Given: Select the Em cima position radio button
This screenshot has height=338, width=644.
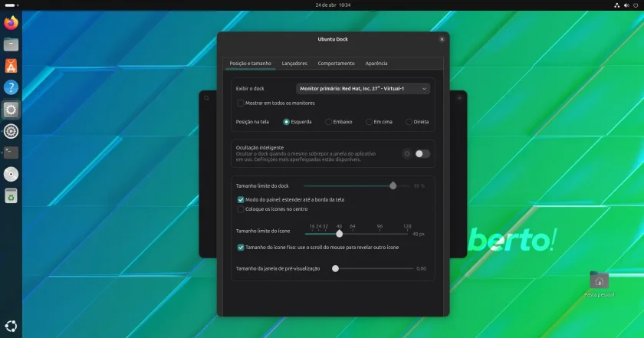Looking at the screenshot, I should [370, 122].
